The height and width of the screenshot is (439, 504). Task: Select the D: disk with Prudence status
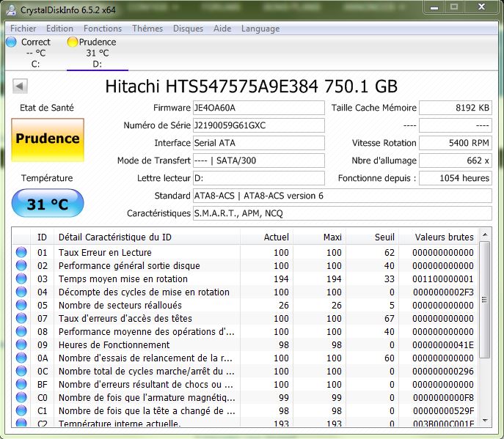(x=97, y=53)
